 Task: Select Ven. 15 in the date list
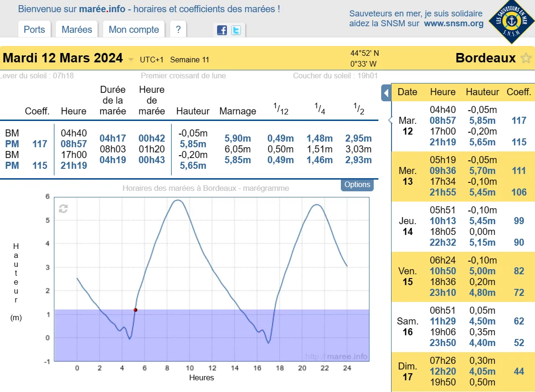pyautogui.click(x=407, y=277)
